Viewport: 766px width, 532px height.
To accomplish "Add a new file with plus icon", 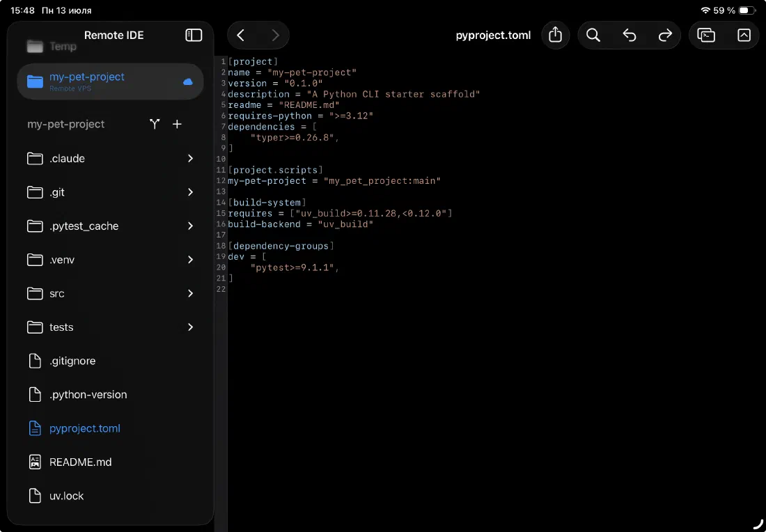I will [178, 124].
